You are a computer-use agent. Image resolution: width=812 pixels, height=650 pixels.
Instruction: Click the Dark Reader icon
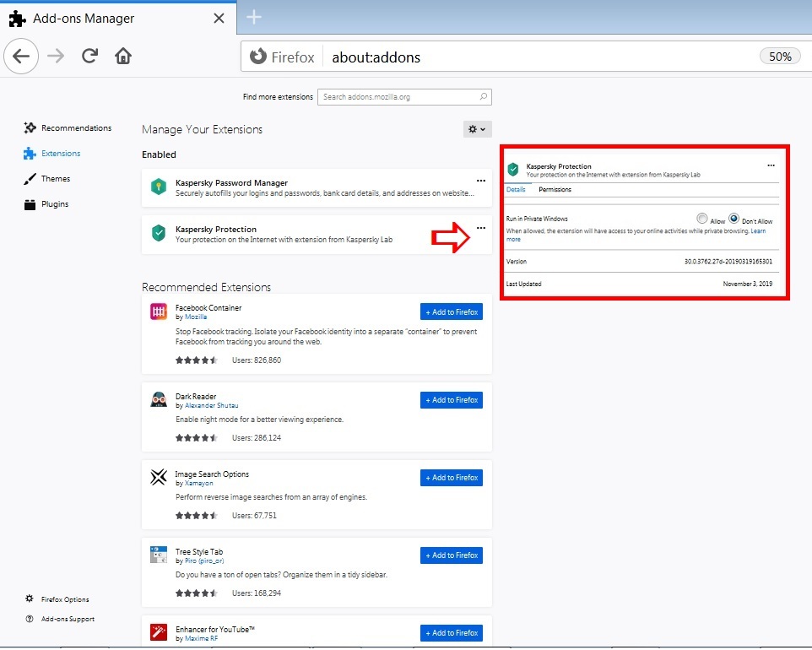[x=159, y=400]
